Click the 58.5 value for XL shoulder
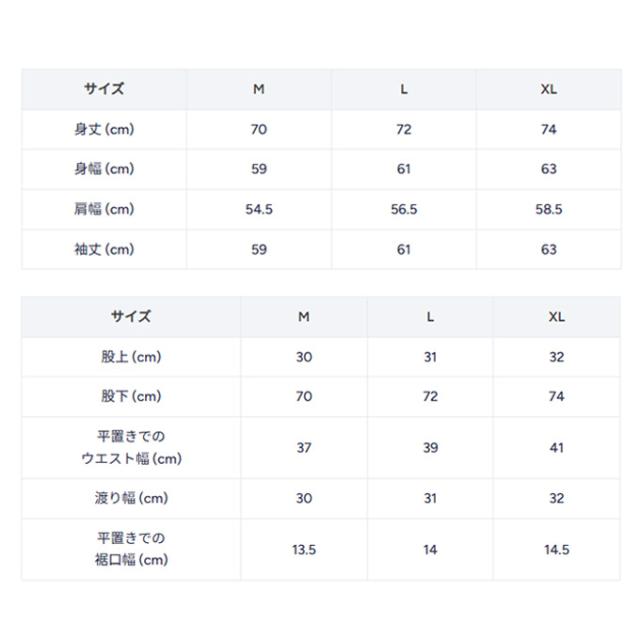The height and width of the screenshot is (640, 640). click(x=549, y=209)
